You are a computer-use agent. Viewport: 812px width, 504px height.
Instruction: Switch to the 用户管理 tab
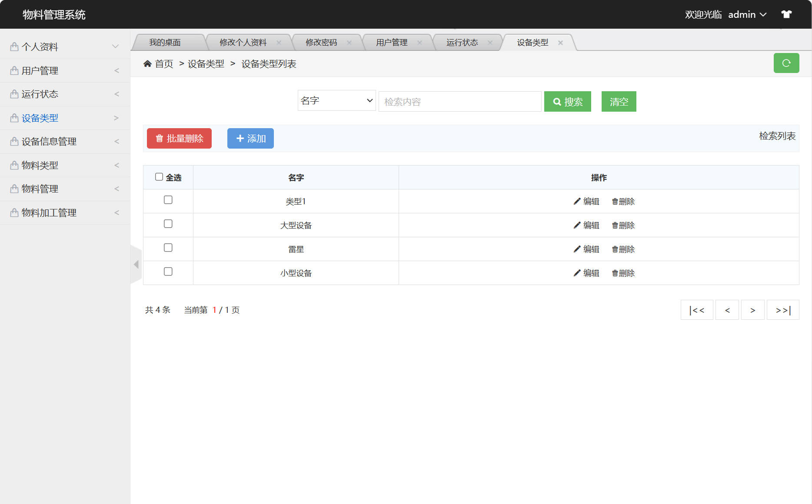391,42
